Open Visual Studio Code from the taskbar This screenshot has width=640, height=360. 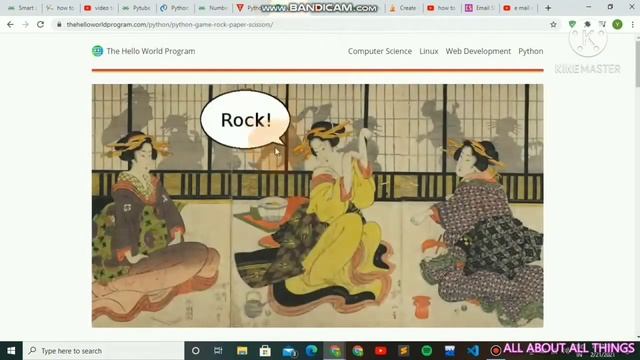(473, 351)
